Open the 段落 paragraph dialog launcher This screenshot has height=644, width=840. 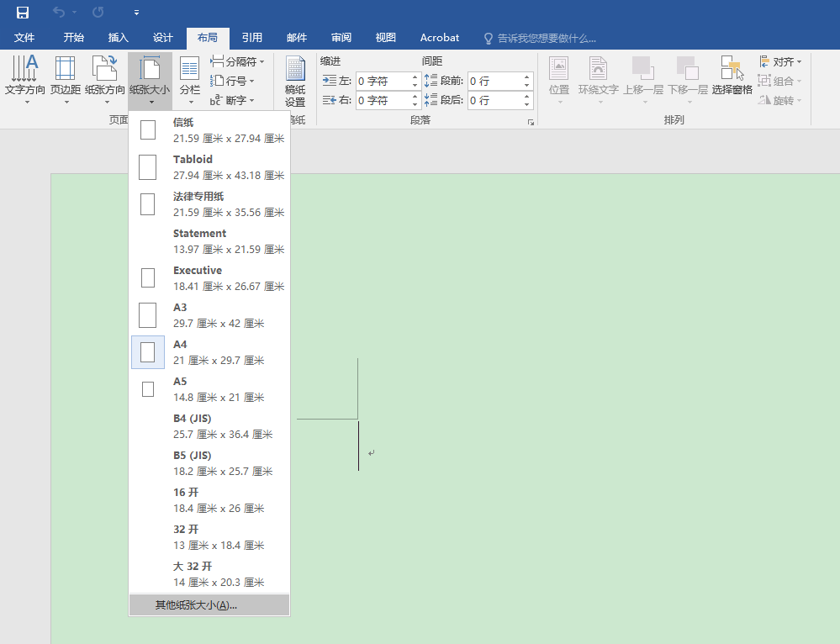coord(531,122)
